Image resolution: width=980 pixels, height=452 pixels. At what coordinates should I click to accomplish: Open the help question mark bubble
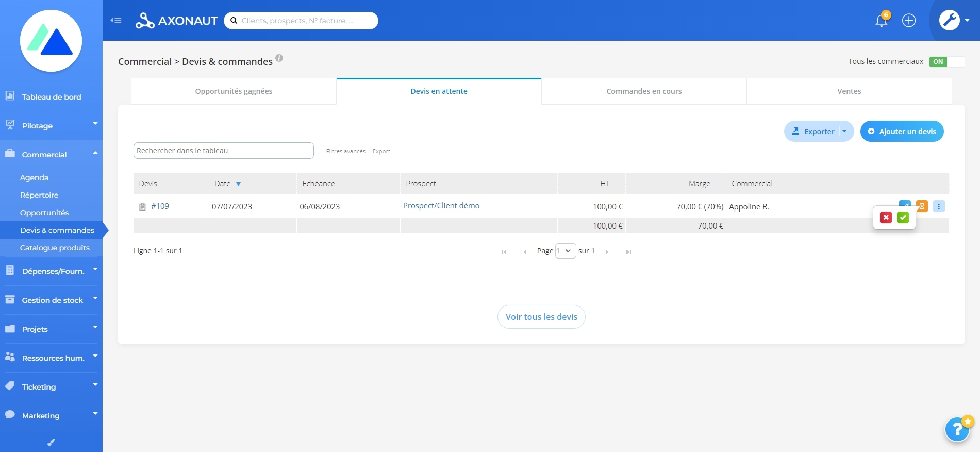tap(957, 429)
